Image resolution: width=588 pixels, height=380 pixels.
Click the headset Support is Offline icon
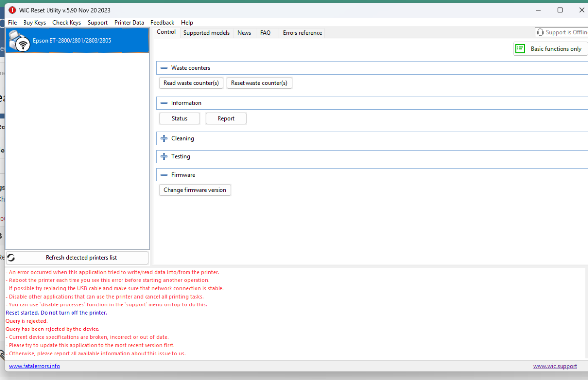[540, 32]
